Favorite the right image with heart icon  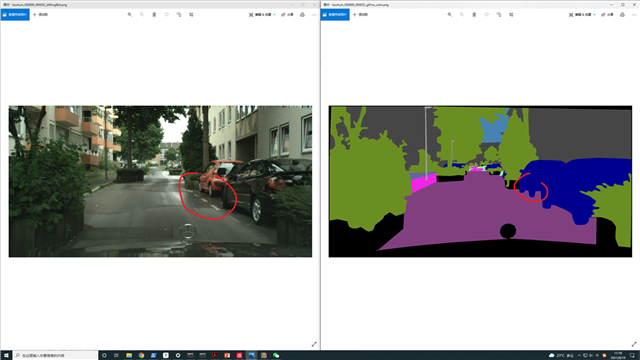487,15
